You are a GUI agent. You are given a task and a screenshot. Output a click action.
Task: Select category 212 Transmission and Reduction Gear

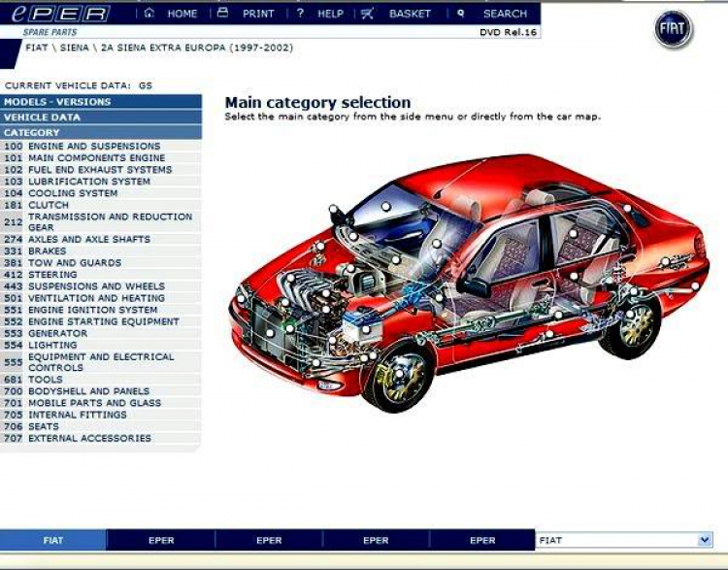101,222
